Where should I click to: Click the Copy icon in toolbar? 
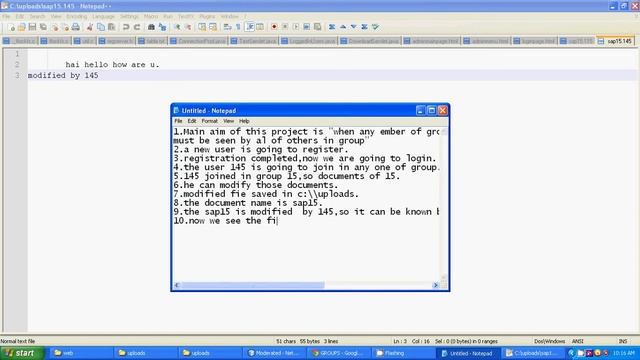pyautogui.click(x=101, y=27)
